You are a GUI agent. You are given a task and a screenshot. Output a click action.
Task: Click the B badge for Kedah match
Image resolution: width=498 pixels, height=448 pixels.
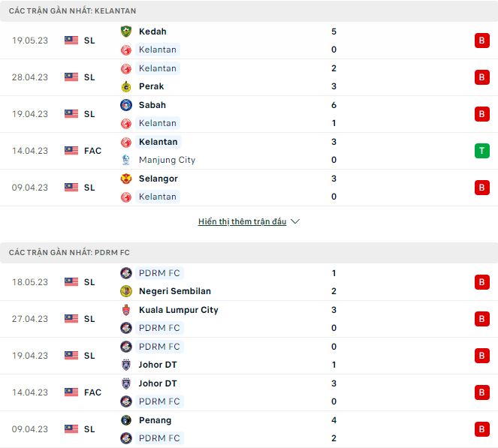click(x=481, y=41)
